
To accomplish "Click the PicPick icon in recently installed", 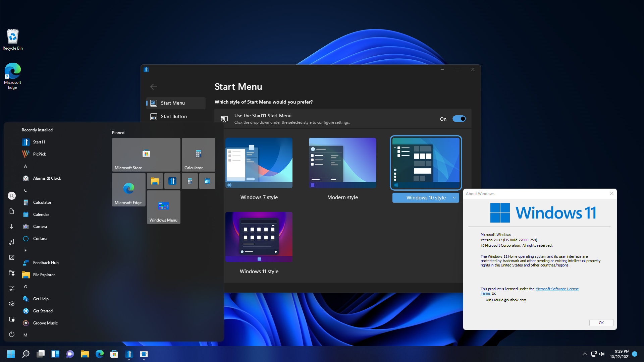I will point(25,154).
